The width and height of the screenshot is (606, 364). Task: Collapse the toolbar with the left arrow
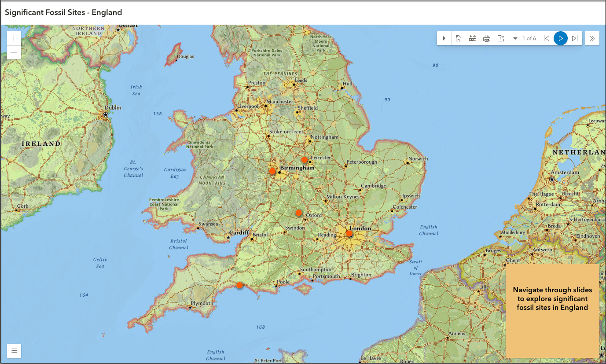(444, 38)
